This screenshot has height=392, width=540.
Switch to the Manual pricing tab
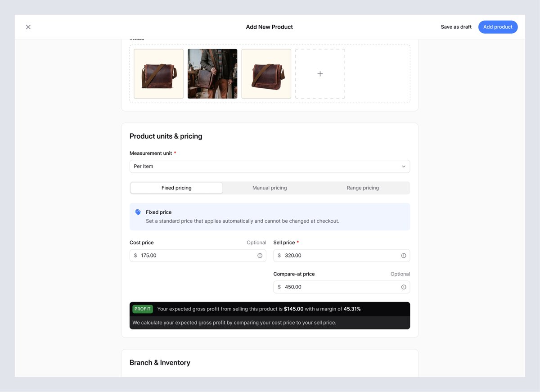coord(270,188)
